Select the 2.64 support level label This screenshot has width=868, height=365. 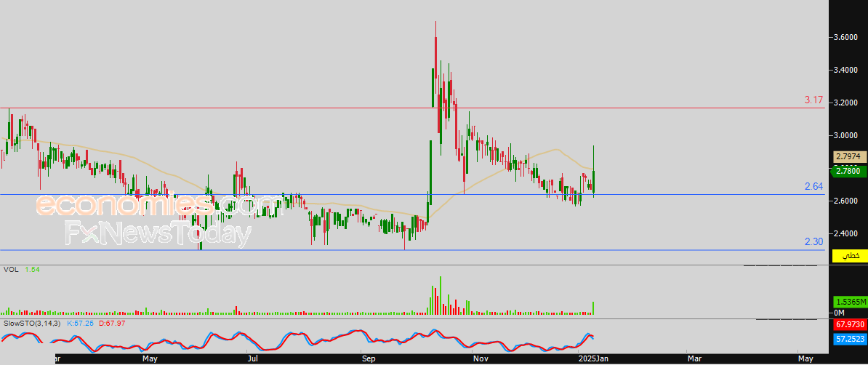(x=813, y=187)
